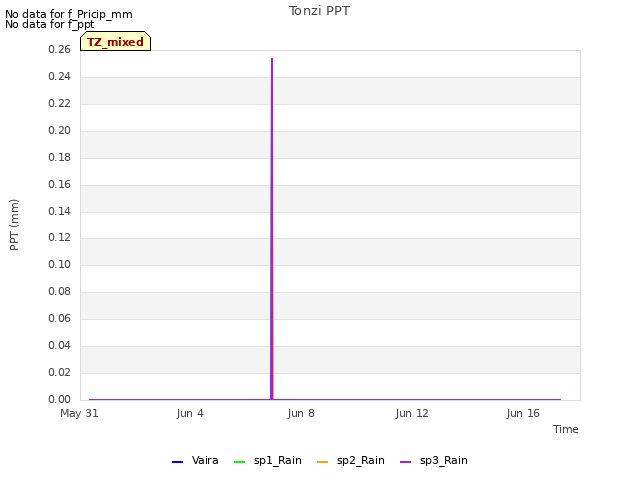Click the Jun 12 x-axis tick label
The height and width of the screenshot is (480, 640).
412,413
